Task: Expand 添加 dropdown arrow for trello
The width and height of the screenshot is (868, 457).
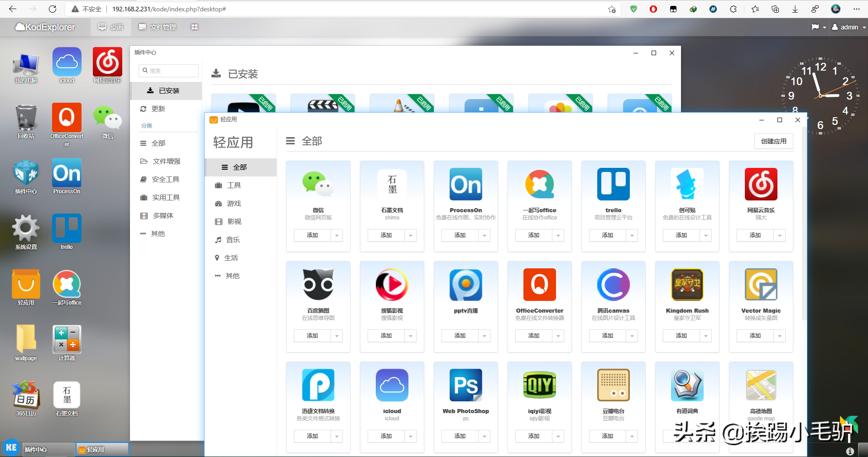Action: [x=632, y=235]
